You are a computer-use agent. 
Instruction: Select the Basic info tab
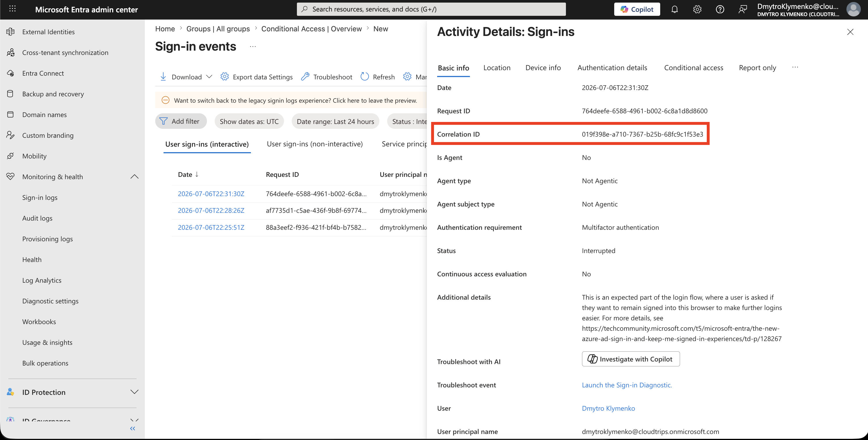(x=453, y=68)
